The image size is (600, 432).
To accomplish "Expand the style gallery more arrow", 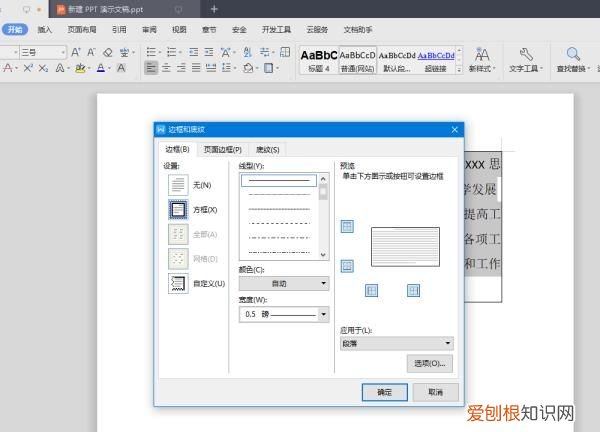I will coord(459,70).
